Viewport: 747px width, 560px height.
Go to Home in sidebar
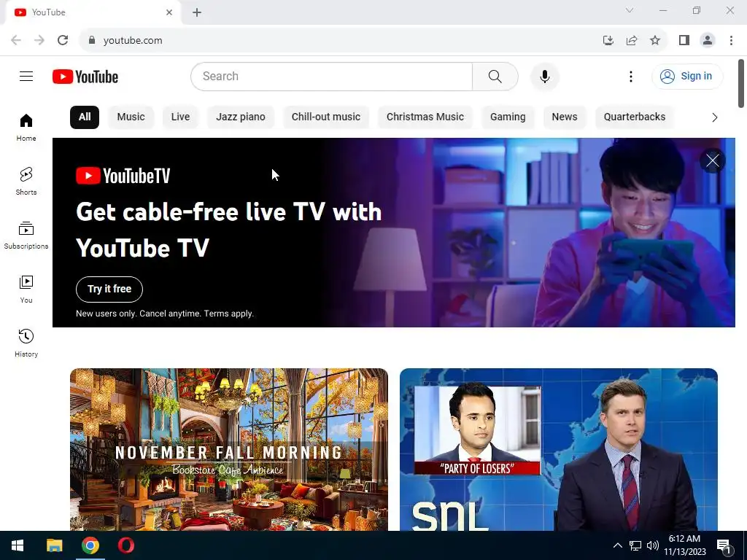click(x=26, y=128)
